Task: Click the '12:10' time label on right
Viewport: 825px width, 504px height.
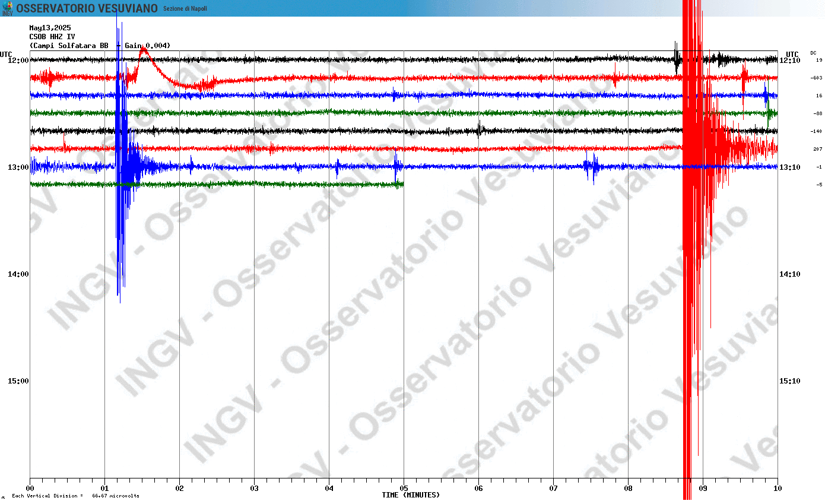Action: point(790,61)
